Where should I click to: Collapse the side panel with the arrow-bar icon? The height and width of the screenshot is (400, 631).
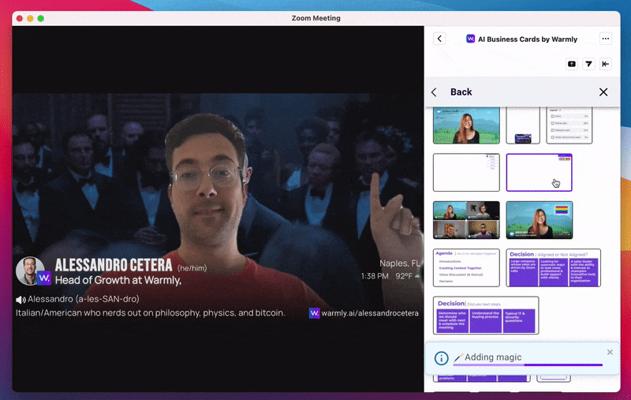point(605,64)
